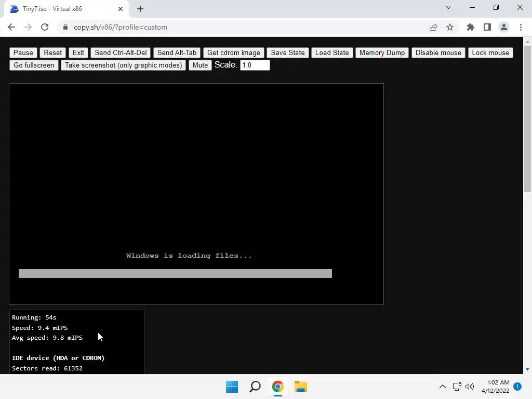Reload the page with the refresh icon

45,27
